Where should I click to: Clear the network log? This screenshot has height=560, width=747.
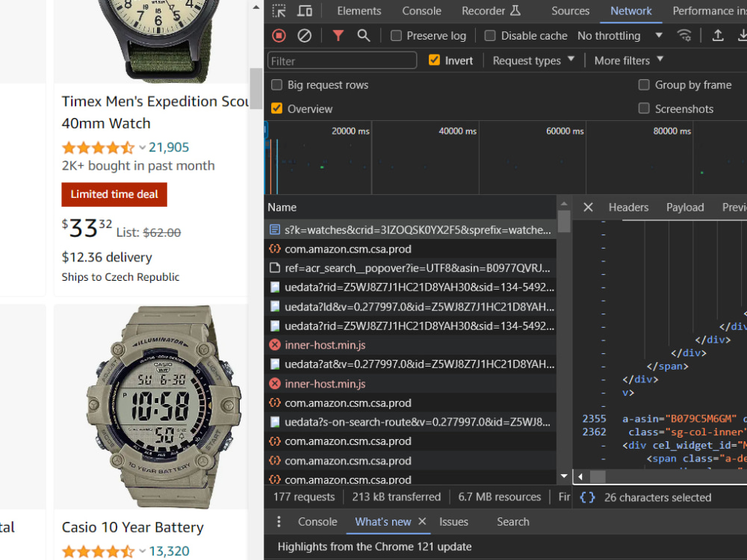coord(305,36)
